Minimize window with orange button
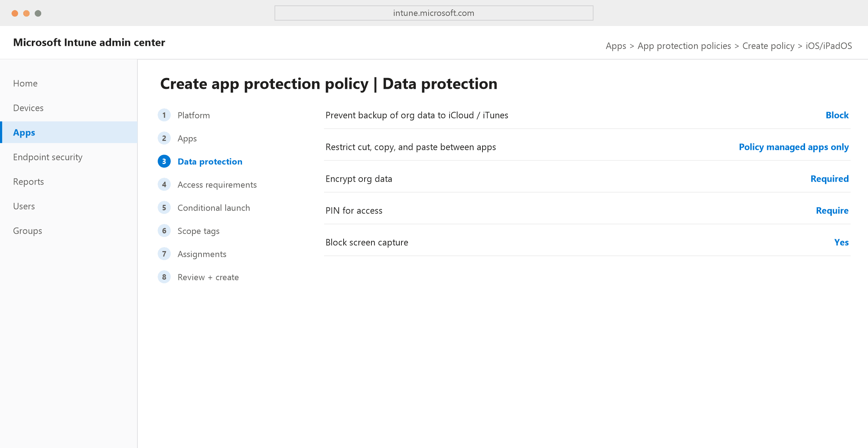Image resolution: width=868 pixels, height=448 pixels. click(26, 13)
